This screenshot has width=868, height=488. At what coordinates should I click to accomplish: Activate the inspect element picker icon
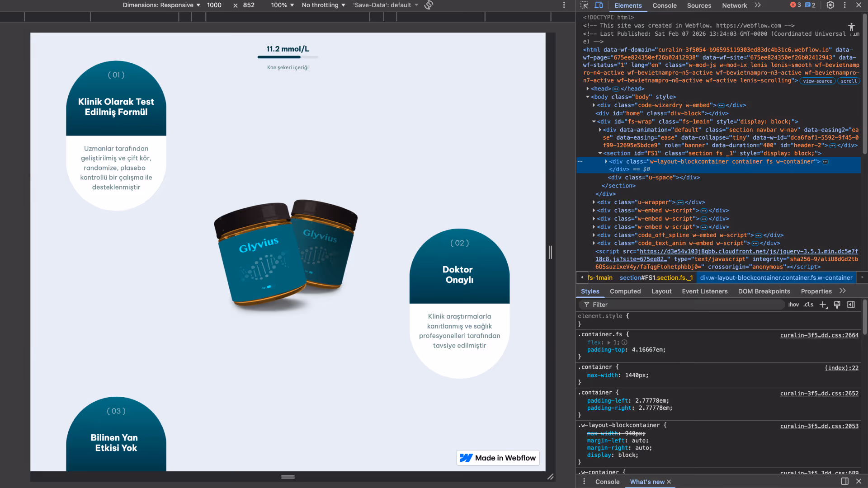pyautogui.click(x=584, y=5)
